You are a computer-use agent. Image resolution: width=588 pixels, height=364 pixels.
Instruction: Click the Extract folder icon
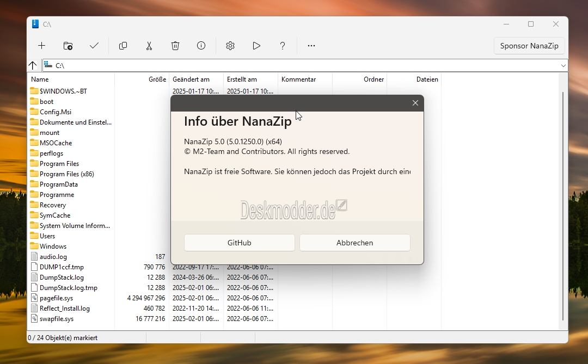[68, 46]
